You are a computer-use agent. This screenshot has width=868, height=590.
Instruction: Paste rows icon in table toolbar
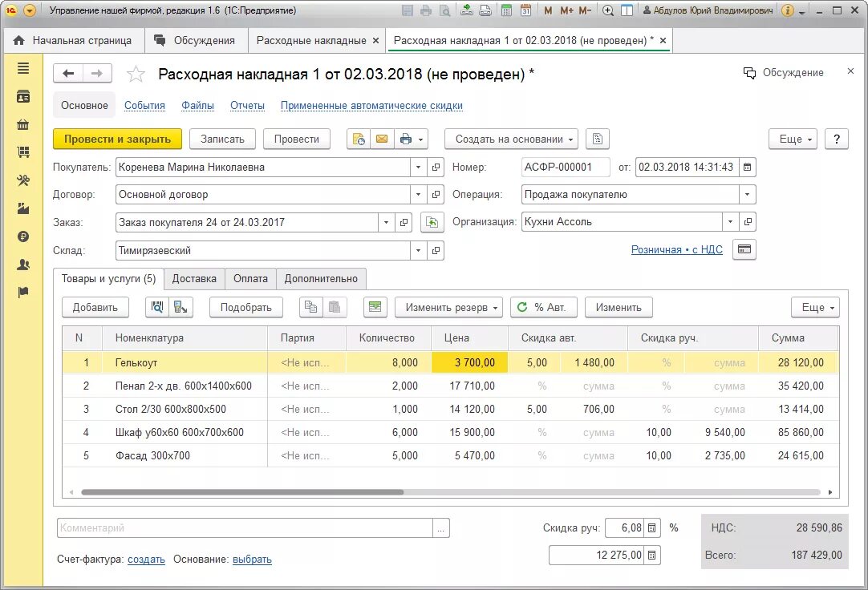[335, 308]
